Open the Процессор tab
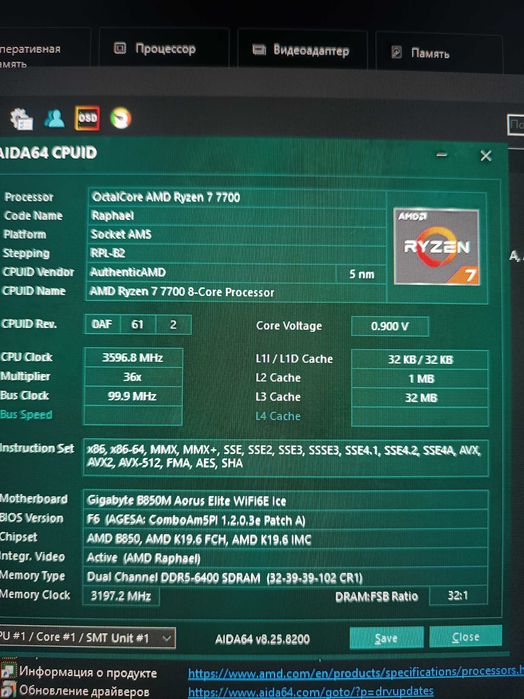 click(164, 48)
